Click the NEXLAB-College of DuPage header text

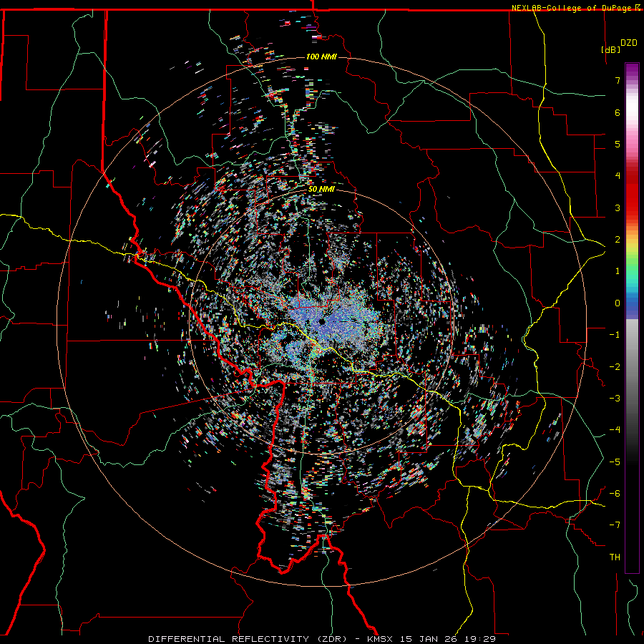(573, 8)
